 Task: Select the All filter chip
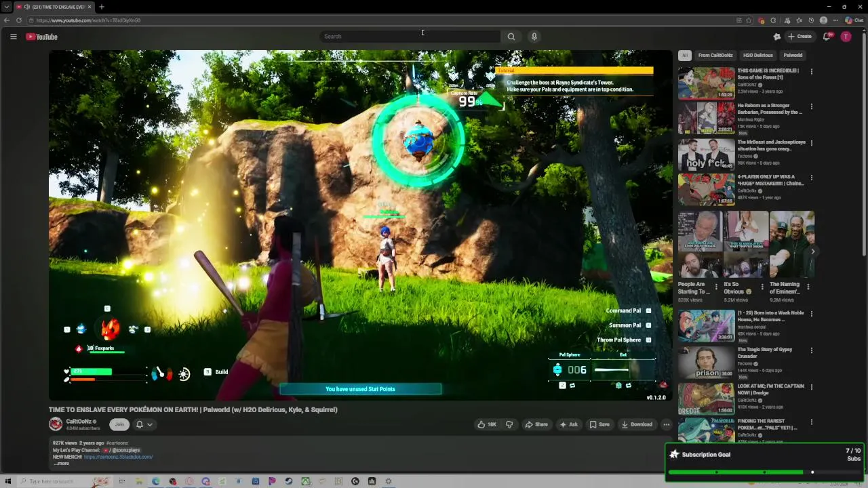click(685, 55)
